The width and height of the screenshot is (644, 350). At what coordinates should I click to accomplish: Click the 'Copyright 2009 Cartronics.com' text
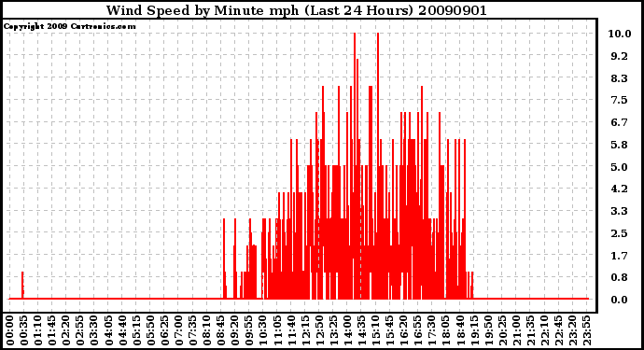point(69,26)
